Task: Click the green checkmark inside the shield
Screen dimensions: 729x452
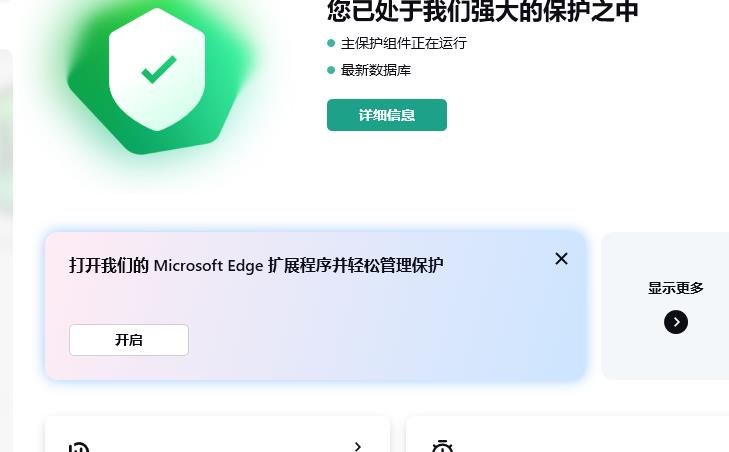Action: tap(159, 69)
